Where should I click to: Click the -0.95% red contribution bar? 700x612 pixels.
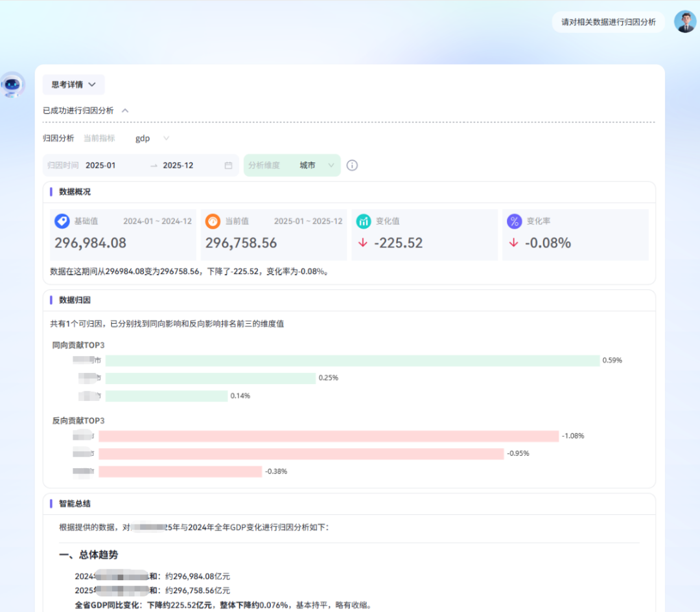(301, 453)
